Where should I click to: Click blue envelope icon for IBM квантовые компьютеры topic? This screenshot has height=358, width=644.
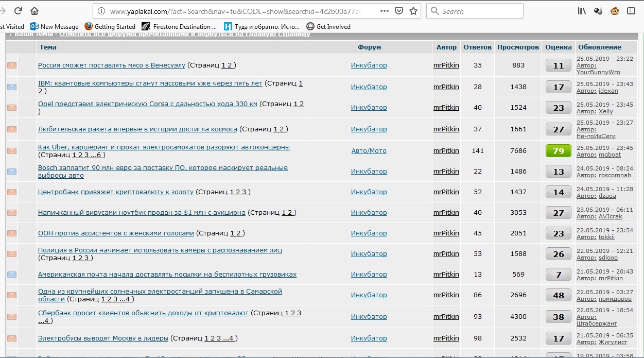coord(11,87)
